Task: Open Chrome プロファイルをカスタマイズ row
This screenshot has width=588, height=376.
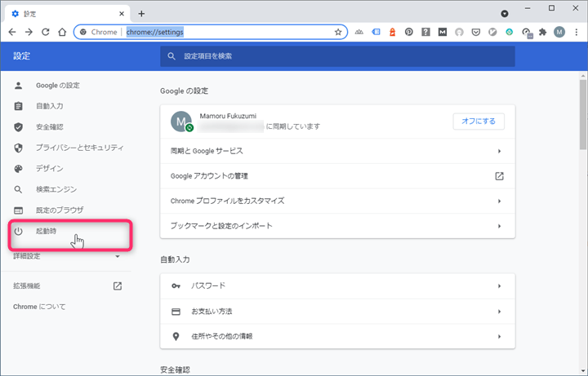Action: coord(337,201)
